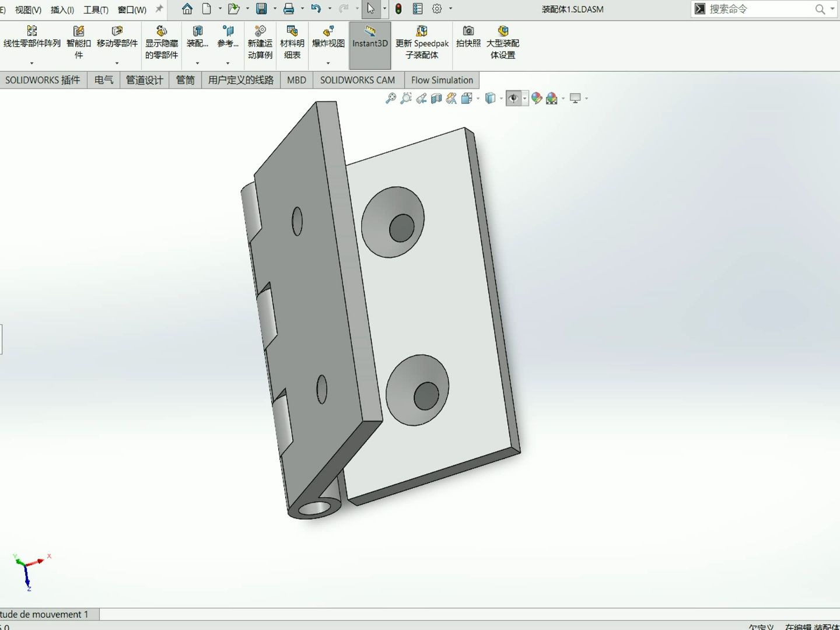The image size is (840, 630).
Task: Open Reference Geometry (参考...) tool
Action: click(228, 37)
